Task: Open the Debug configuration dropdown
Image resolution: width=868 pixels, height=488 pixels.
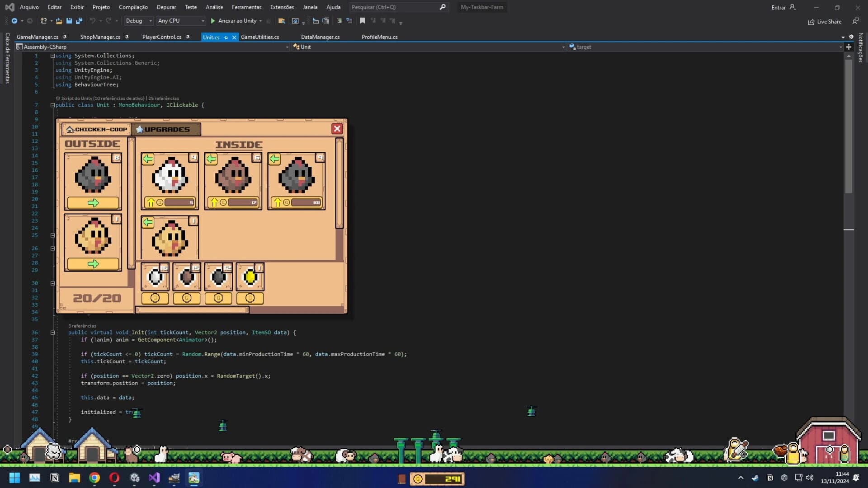Action: coord(138,21)
